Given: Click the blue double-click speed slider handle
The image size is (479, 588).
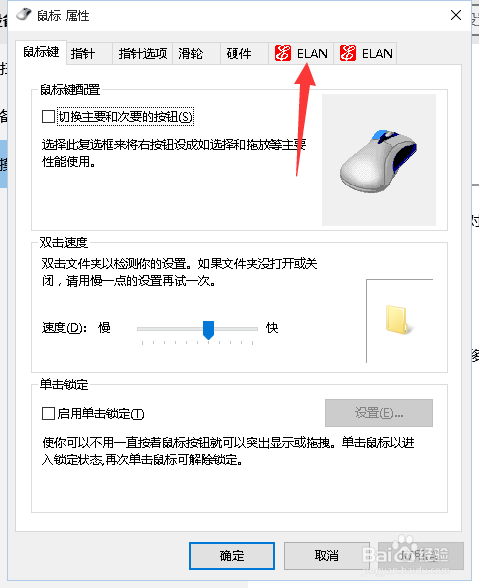Looking at the screenshot, I should [208, 330].
